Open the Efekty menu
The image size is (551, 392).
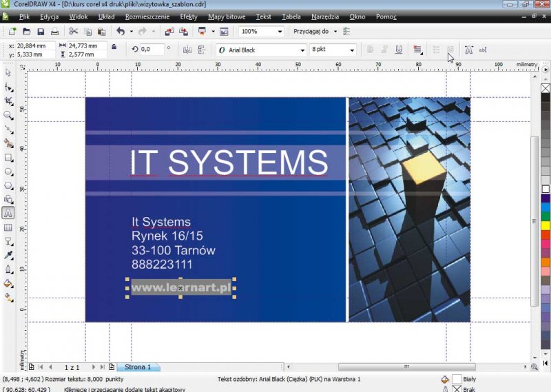click(188, 16)
